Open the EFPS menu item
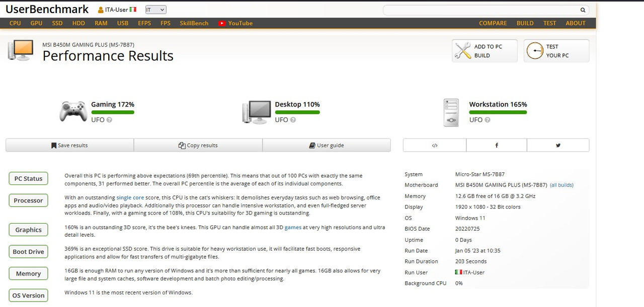This screenshot has width=644, height=307. [144, 23]
